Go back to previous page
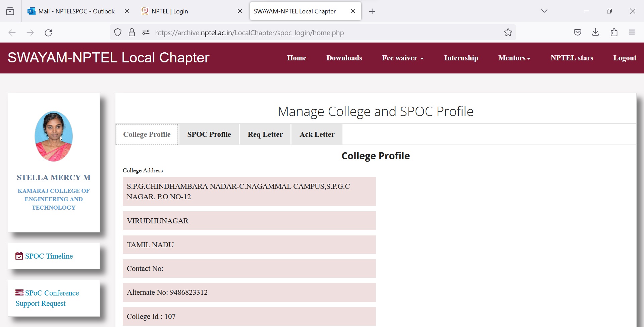 [12, 33]
